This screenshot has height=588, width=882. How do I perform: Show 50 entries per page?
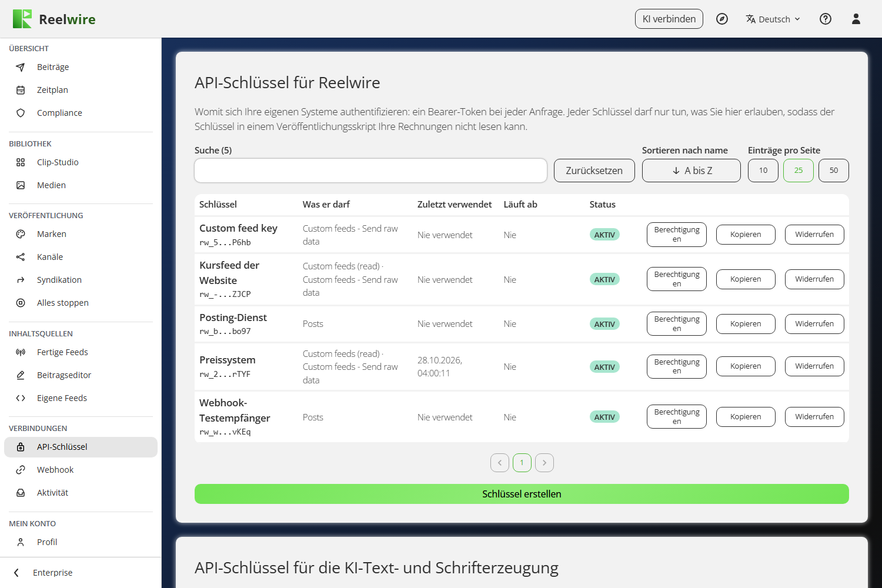(x=834, y=171)
